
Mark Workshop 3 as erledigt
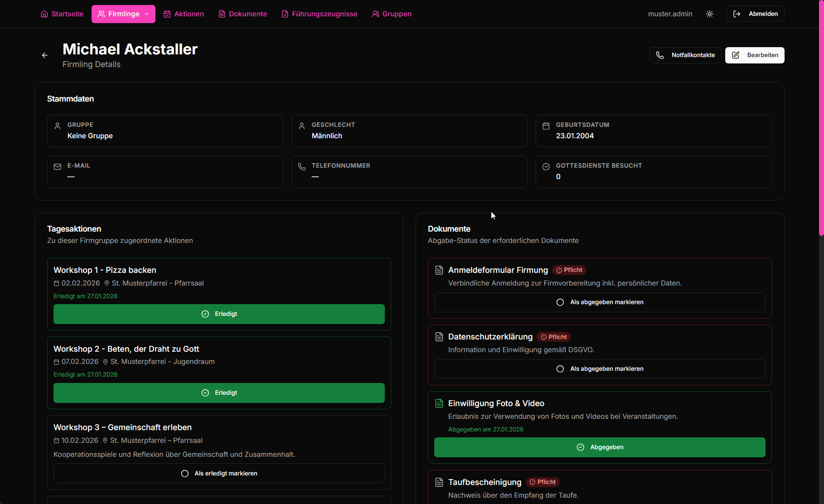tap(219, 473)
